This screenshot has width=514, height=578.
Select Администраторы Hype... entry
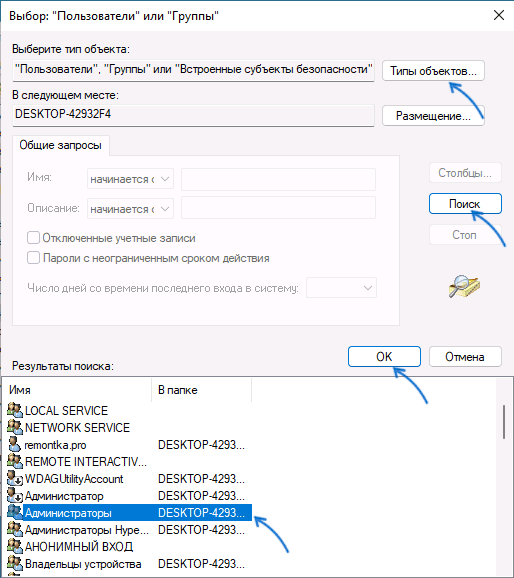tap(87, 530)
